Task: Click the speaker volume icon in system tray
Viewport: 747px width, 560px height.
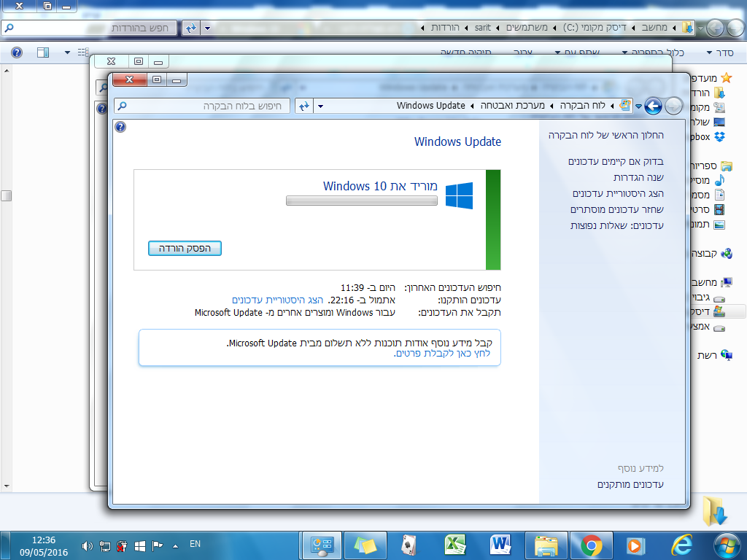Action: pyautogui.click(x=87, y=546)
